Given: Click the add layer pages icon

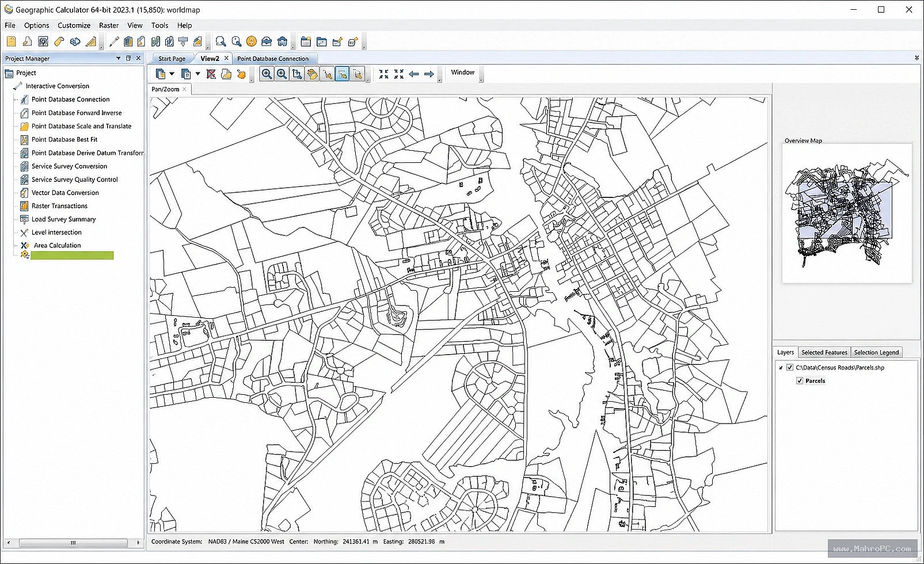Looking at the screenshot, I should click(x=161, y=74).
